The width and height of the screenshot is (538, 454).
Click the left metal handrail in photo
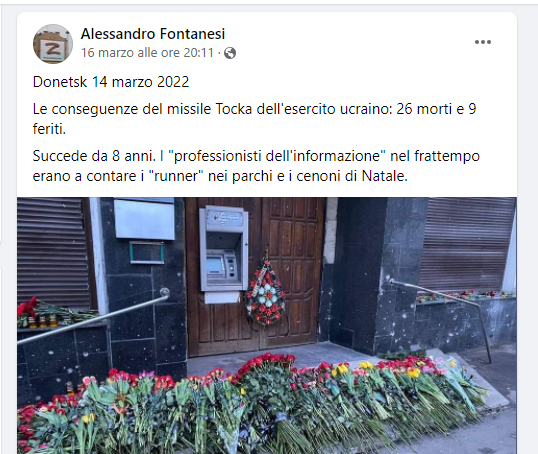point(93,318)
